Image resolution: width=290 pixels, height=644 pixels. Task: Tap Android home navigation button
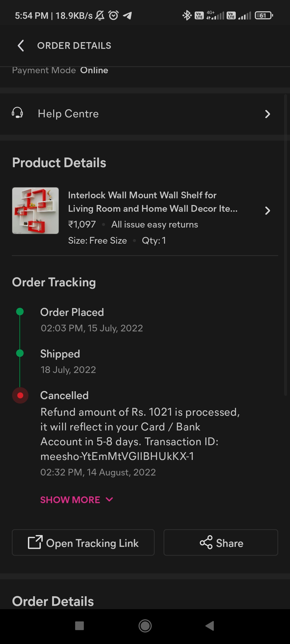(x=145, y=626)
